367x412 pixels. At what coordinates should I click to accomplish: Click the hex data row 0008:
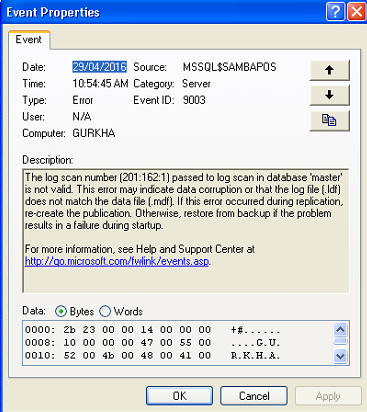(x=153, y=343)
